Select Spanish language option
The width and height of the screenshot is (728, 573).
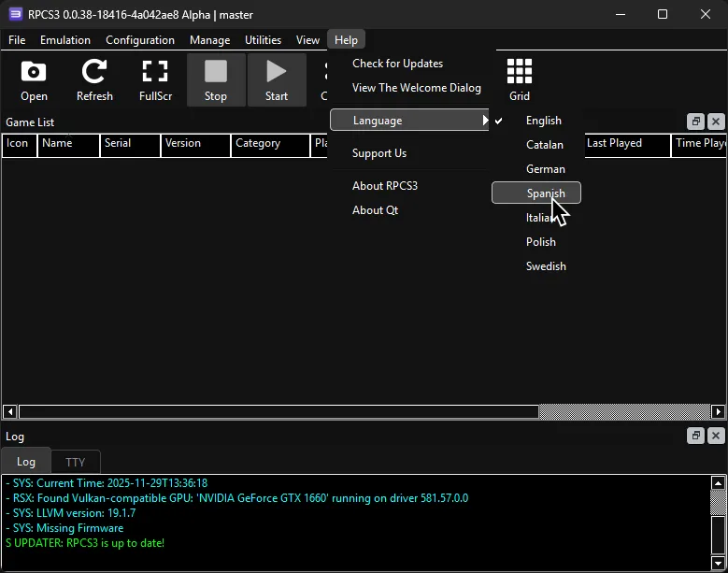[536, 193]
